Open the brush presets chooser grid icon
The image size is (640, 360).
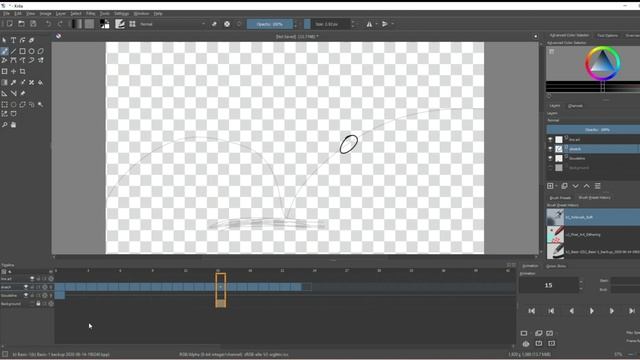click(x=132, y=24)
